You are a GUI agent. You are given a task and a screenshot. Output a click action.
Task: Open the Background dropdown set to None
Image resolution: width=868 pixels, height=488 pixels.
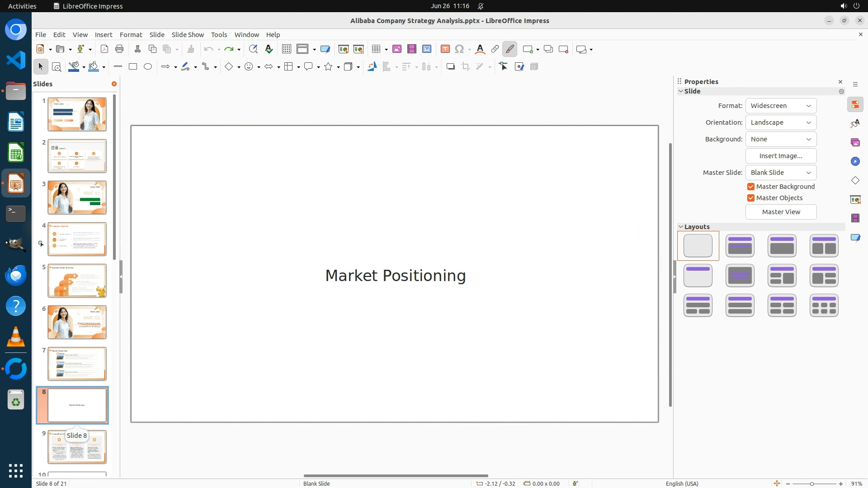(x=781, y=139)
